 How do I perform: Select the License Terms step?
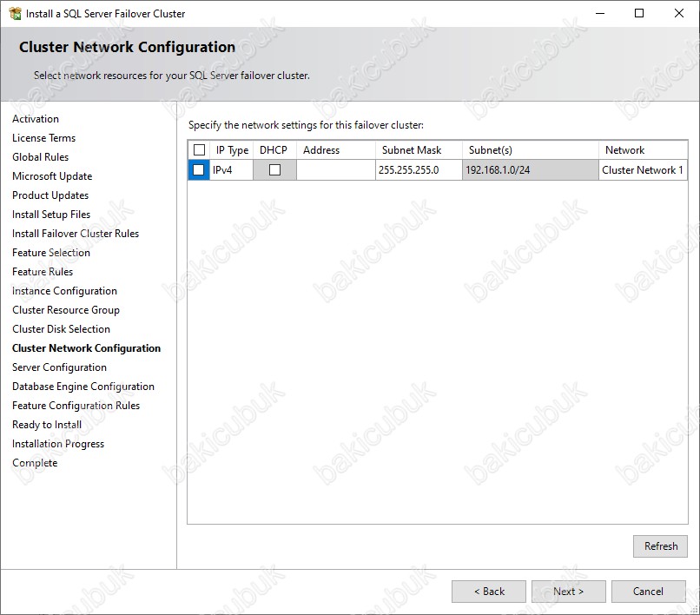pos(43,138)
